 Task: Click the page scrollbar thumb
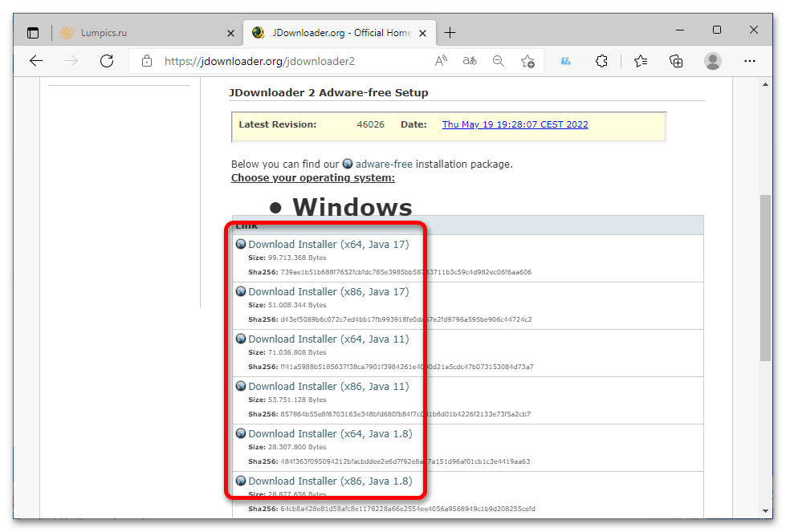pos(765,278)
